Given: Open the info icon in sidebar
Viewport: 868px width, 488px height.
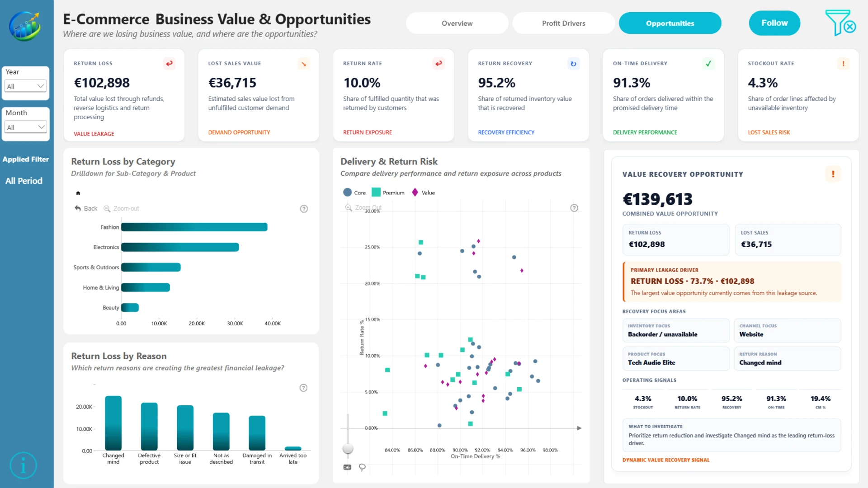Looking at the screenshot, I should [x=23, y=465].
